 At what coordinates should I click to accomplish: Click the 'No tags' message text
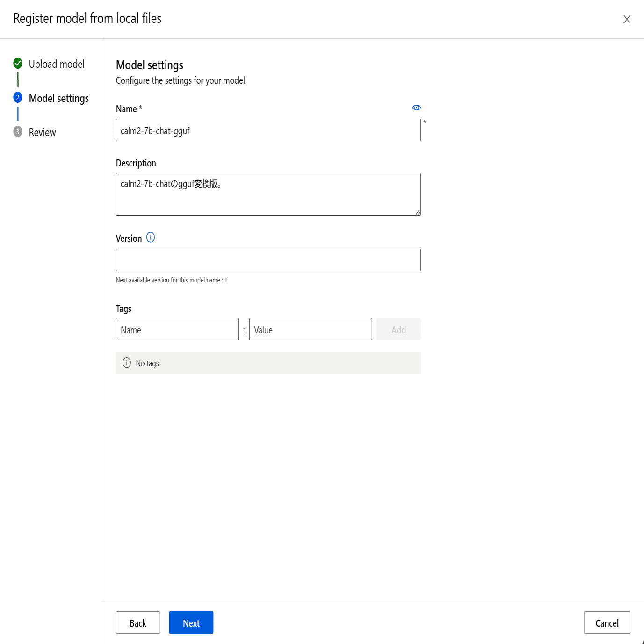click(147, 363)
